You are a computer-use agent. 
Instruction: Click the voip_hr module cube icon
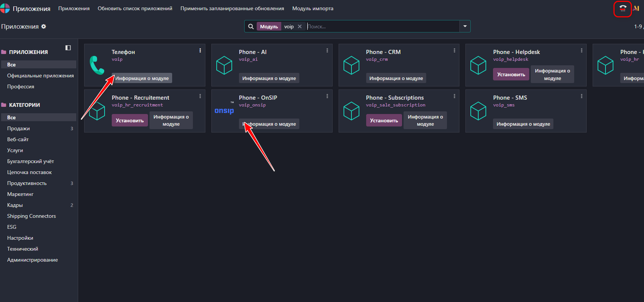pyautogui.click(x=605, y=65)
